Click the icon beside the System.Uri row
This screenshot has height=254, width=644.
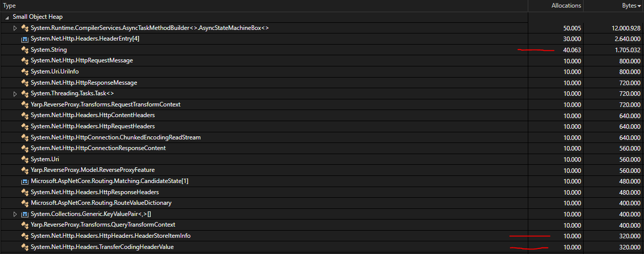tap(24, 159)
